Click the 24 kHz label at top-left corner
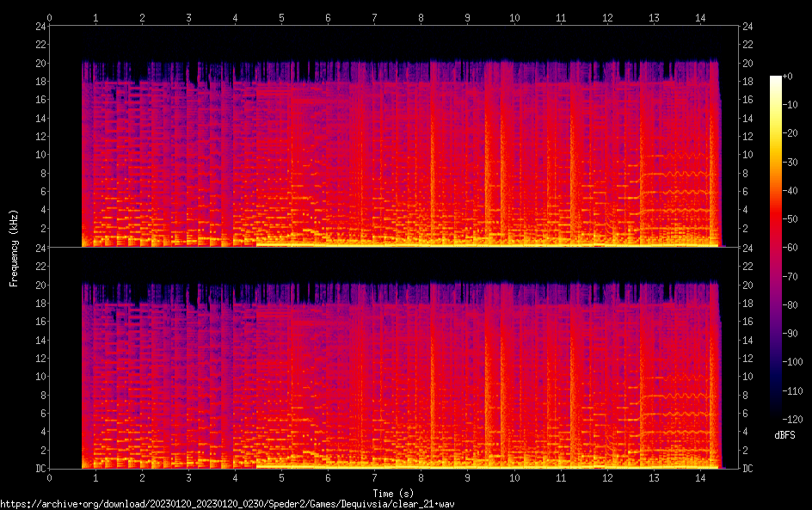The image size is (812, 510). [x=40, y=27]
